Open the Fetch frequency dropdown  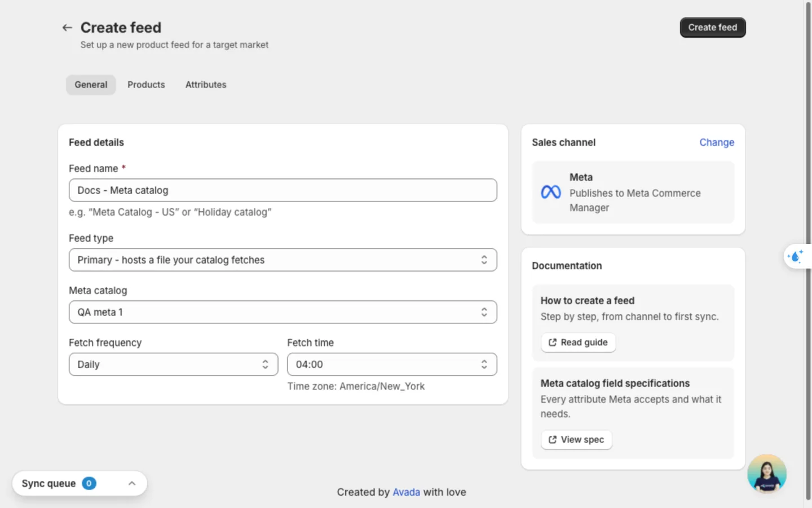click(x=174, y=365)
